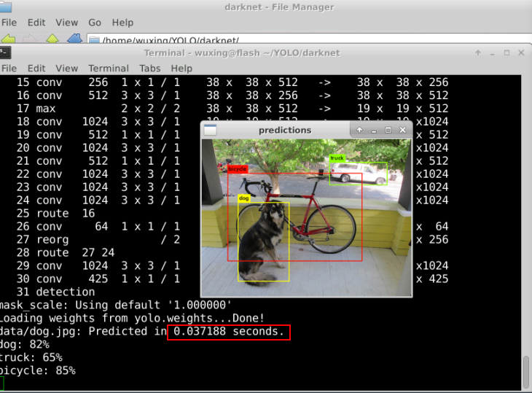The height and width of the screenshot is (393, 532).
Task: Go forward with File Manager forward arrow
Action: click(30, 39)
